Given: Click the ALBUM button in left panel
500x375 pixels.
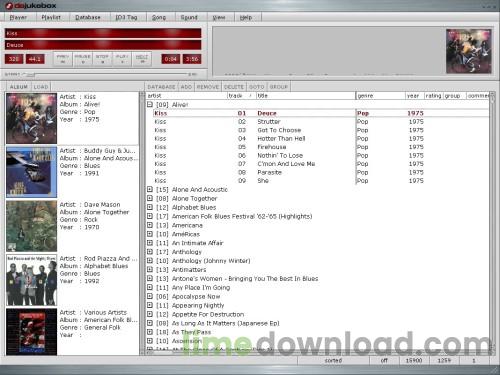Looking at the screenshot, I should (x=19, y=87).
